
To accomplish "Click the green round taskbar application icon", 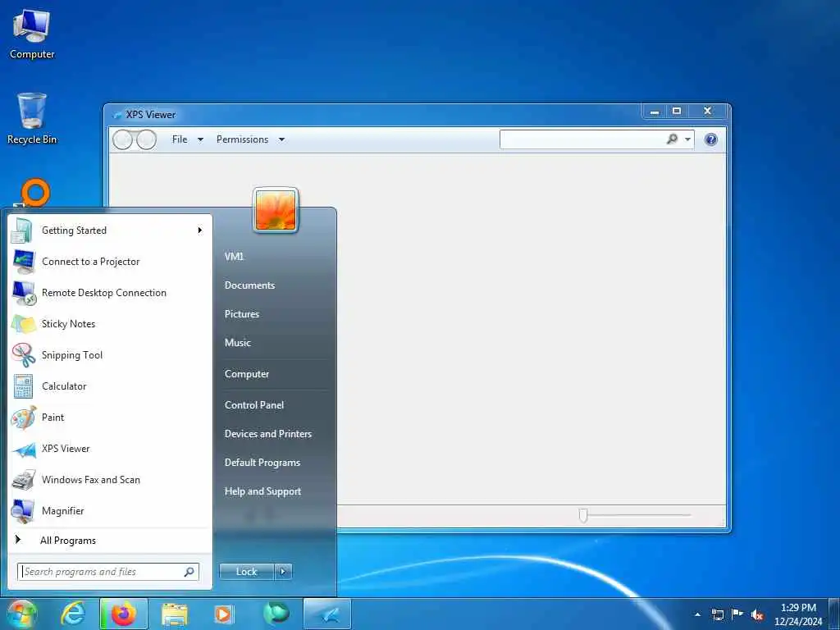I will (x=276, y=614).
